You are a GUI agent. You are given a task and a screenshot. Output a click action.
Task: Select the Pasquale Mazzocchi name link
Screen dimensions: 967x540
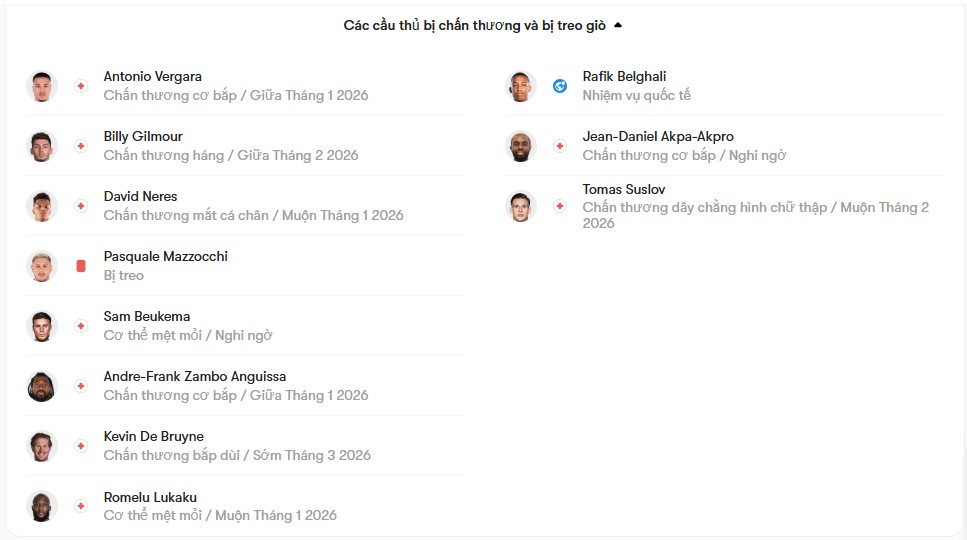[x=165, y=256]
